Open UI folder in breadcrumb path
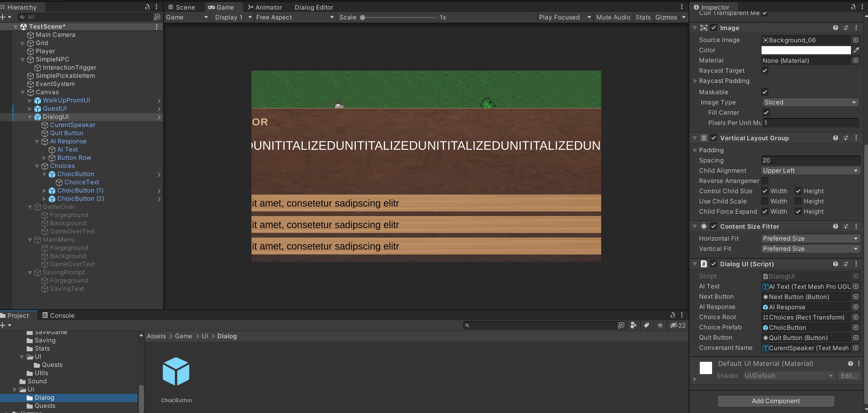The image size is (868, 413). (x=205, y=336)
